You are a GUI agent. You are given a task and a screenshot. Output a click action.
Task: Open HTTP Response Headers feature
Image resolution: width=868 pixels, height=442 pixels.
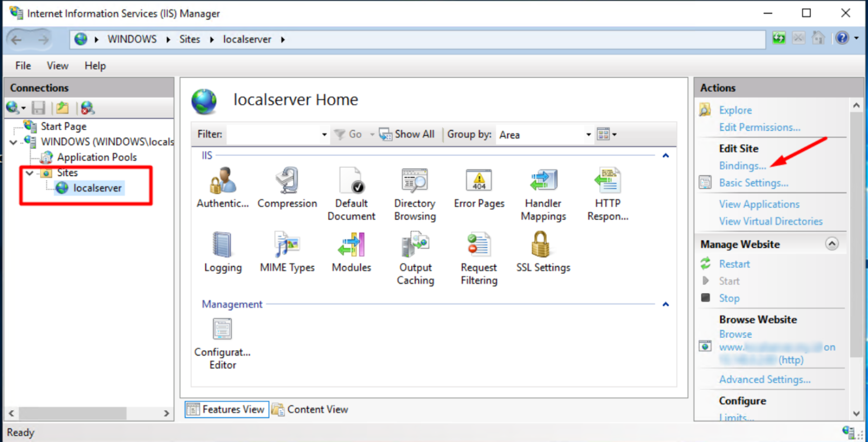click(608, 194)
